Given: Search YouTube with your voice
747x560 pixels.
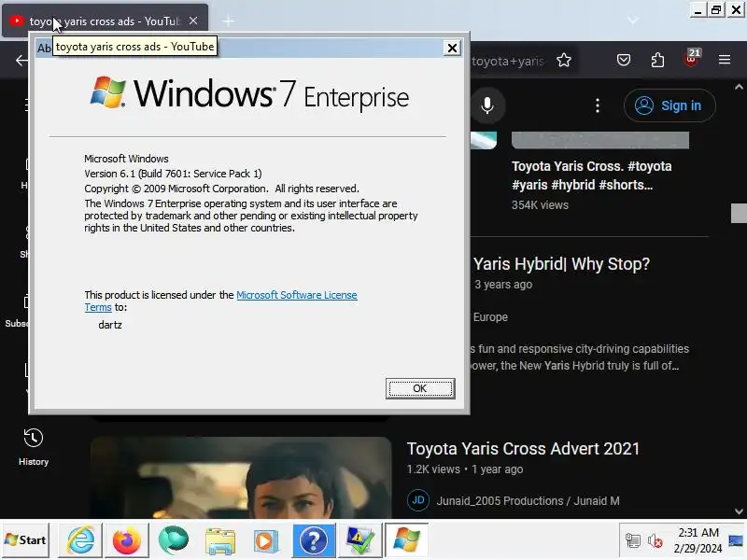Looking at the screenshot, I should pyautogui.click(x=486, y=105).
